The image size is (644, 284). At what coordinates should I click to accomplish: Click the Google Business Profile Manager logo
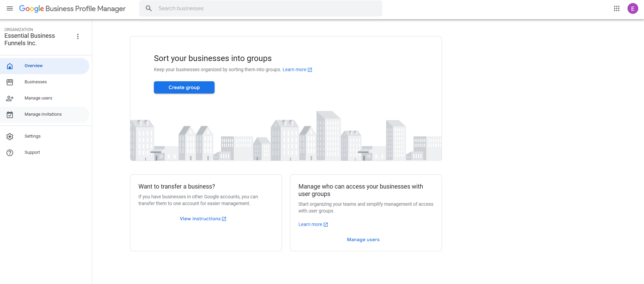pos(72,8)
